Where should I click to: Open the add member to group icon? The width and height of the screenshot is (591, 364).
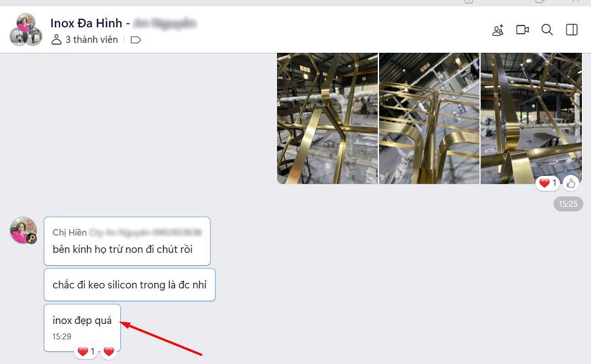[498, 30]
